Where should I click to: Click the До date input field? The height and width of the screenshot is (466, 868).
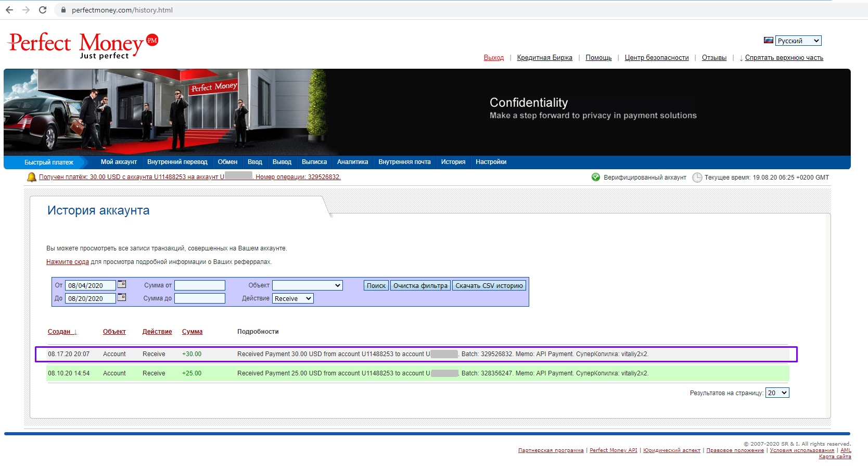[x=90, y=298]
